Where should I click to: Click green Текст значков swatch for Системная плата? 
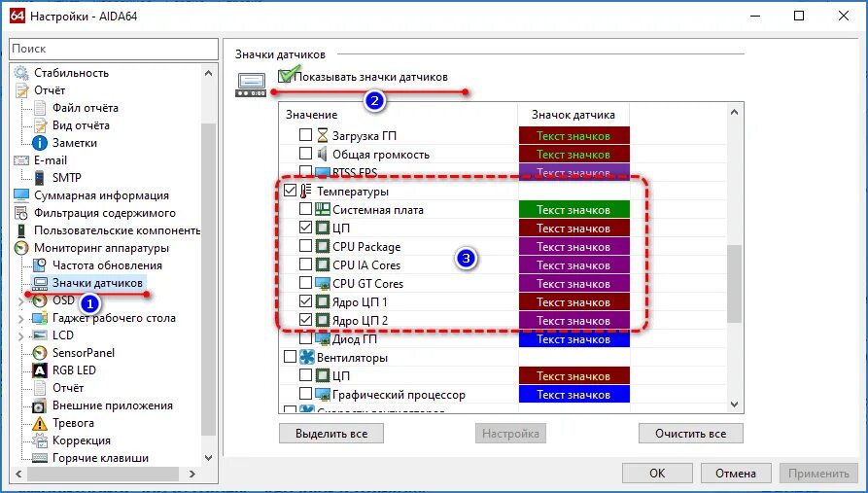(x=574, y=209)
